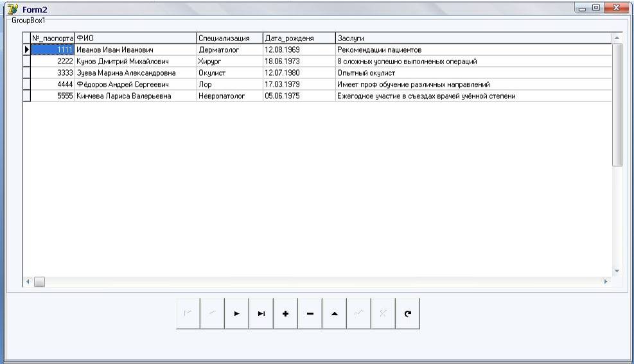The height and width of the screenshot is (364, 634).
Task: Go to previous record navigator button
Action: coord(212,313)
